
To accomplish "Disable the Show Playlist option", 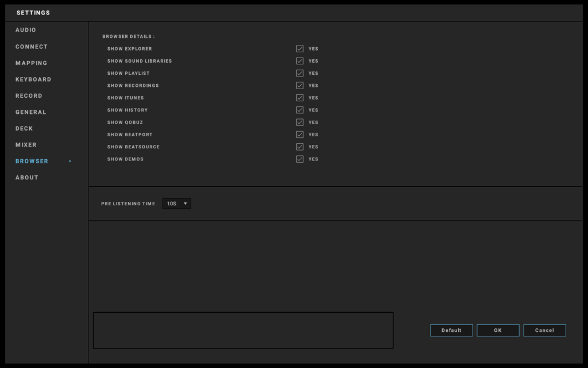I will click(300, 73).
